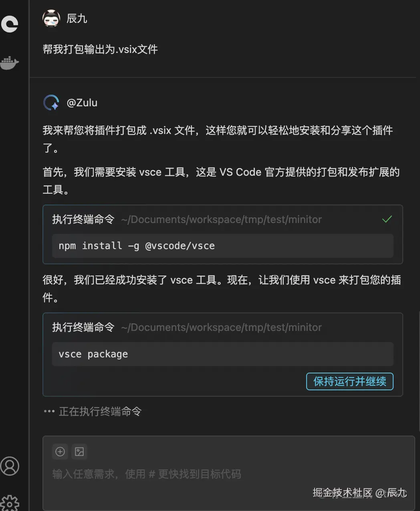Click the 保持运行并继续 button
This screenshot has width=420, height=511.
pos(350,381)
